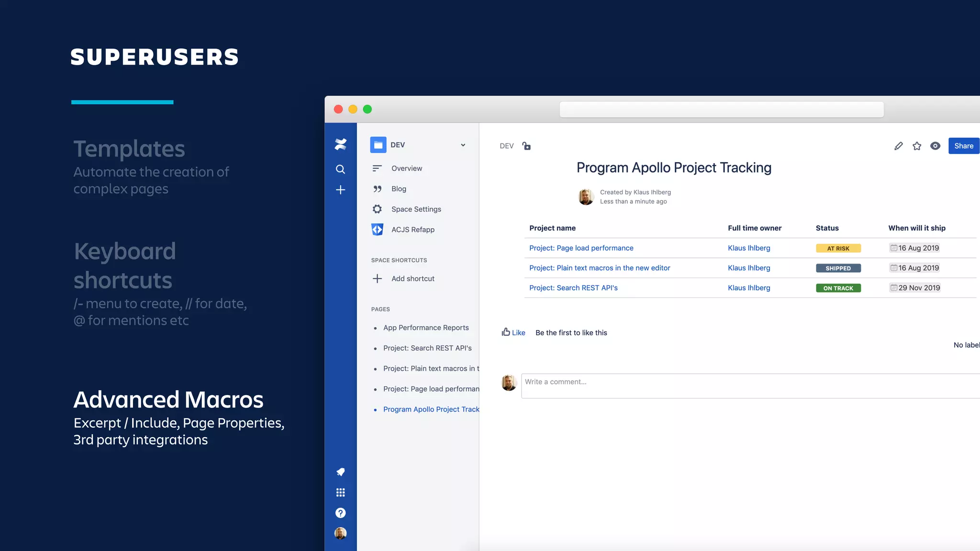The width and height of the screenshot is (980, 551).
Task: Open App Performance Reports page
Action: pos(426,328)
